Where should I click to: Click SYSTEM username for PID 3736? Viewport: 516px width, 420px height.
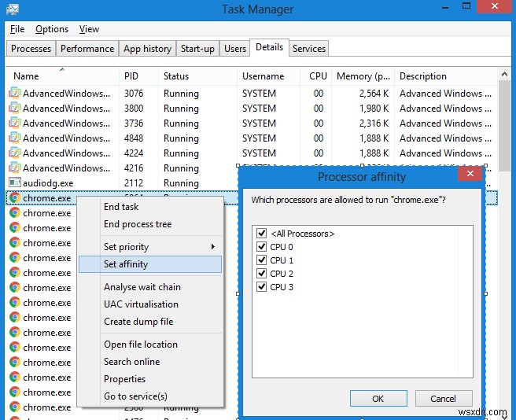click(259, 123)
